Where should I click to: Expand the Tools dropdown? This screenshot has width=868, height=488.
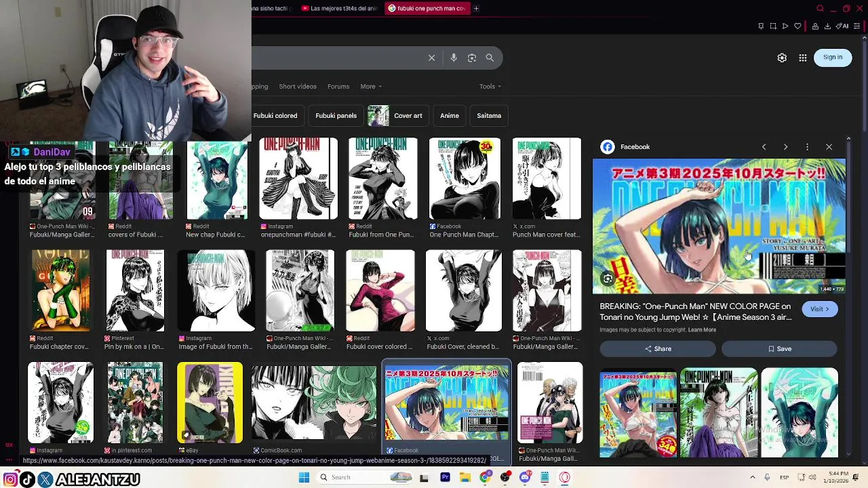point(490,86)
